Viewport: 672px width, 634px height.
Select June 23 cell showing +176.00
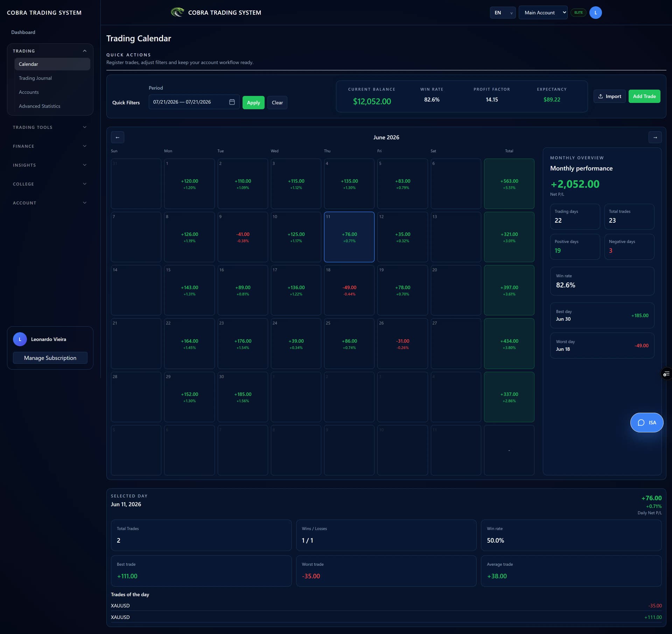243,343
